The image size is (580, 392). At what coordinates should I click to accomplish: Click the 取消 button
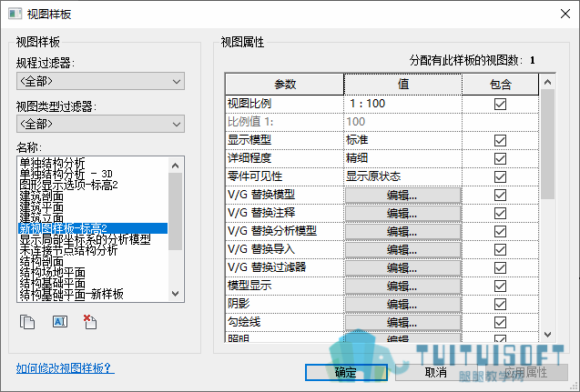point(436,372)
